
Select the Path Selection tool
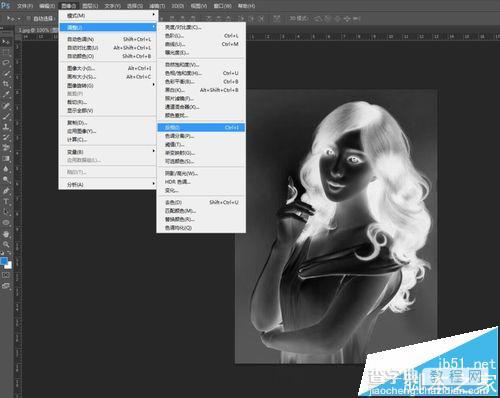click(x=6, y=212)
